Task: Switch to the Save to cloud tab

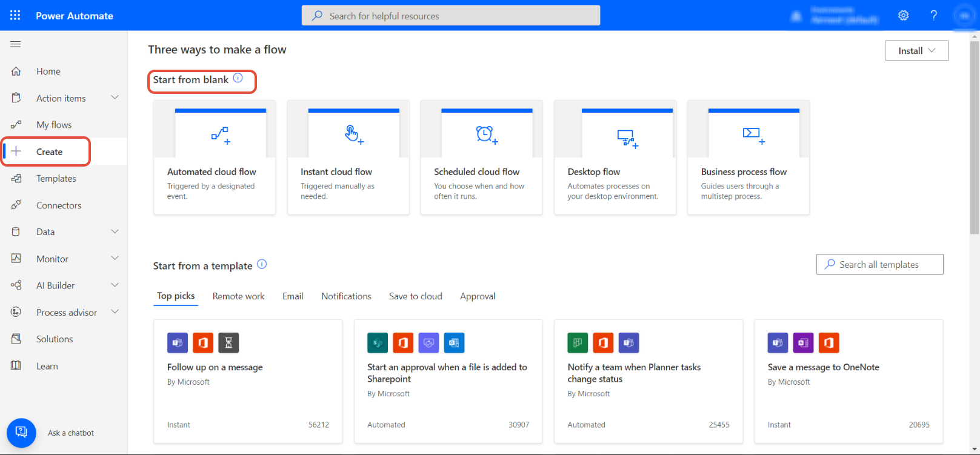Action: [x=415, y=296]
